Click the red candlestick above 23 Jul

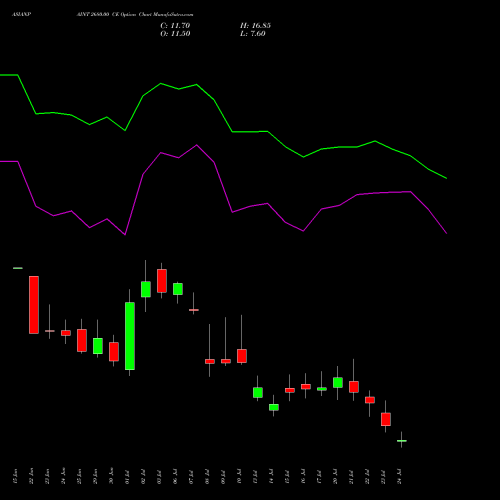point(386,419)
